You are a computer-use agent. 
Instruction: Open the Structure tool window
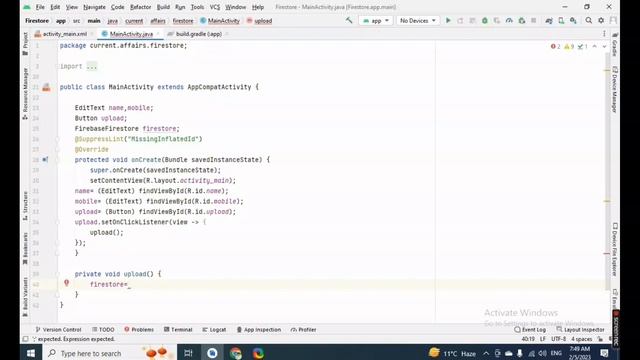[x=25, y=206]
